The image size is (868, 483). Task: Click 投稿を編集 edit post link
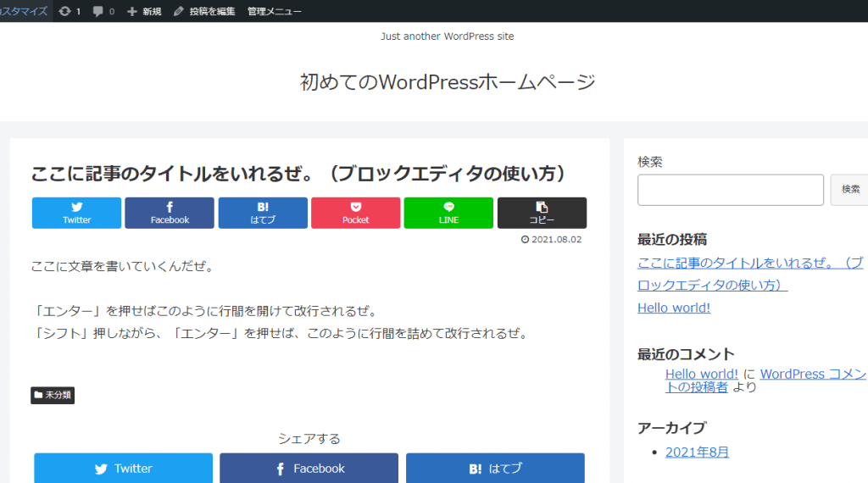point(204,11)
